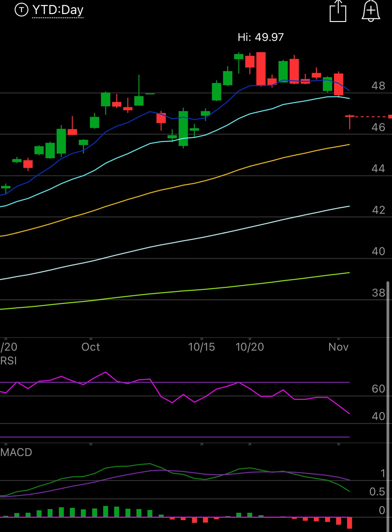Open the share/export chart icon
This screenshot has height=532, width=392.
pos(338,11)
